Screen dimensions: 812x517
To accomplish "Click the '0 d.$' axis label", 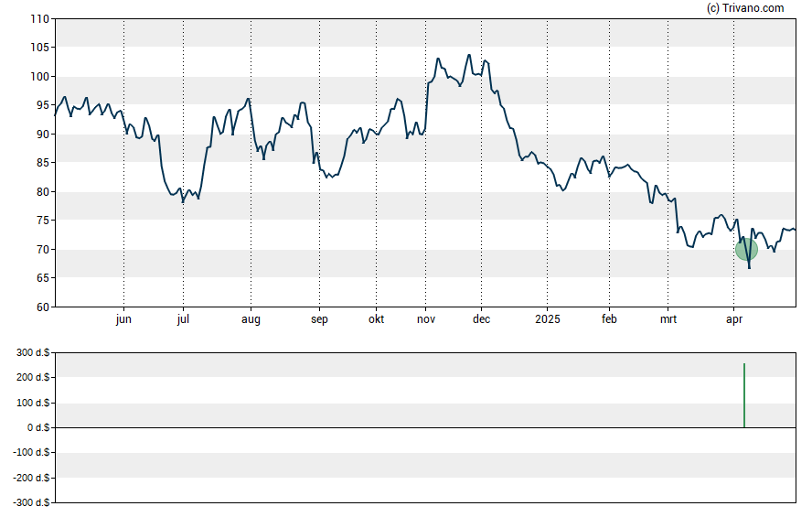I will point(38,428).
